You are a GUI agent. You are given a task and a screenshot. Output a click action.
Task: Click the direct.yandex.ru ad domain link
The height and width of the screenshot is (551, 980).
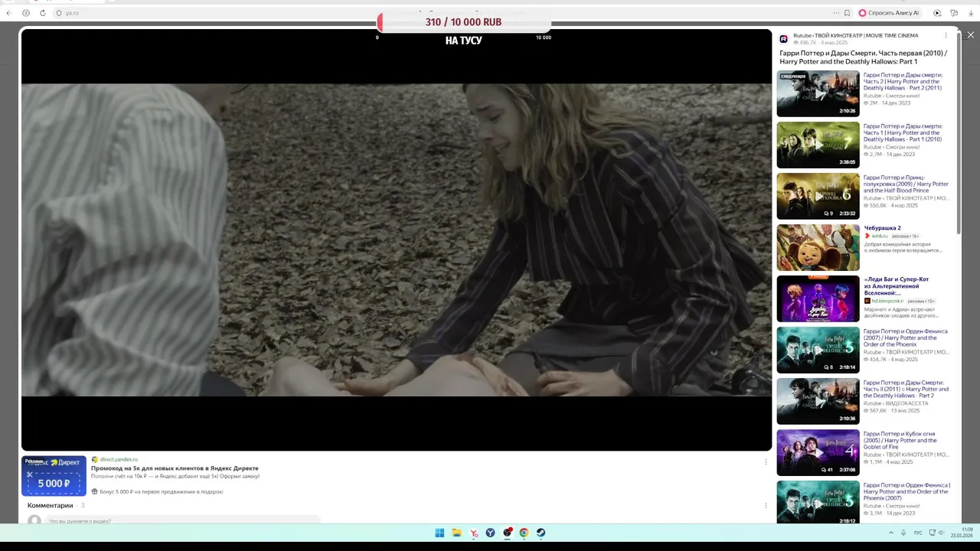pyautogui.click(x=119, y=459)
